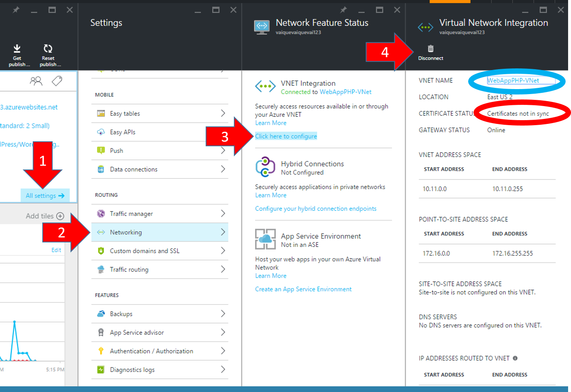Click Learn More under App Service Environment
Image resolution: width=571 pixels, height=392 pixels.
[271, 276]
